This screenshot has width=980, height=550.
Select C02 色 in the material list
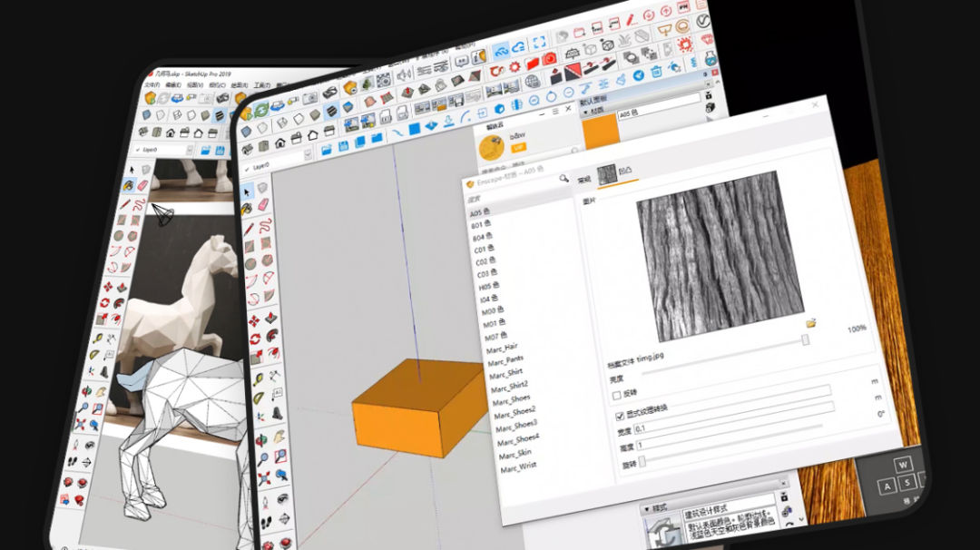coord(485,261)
